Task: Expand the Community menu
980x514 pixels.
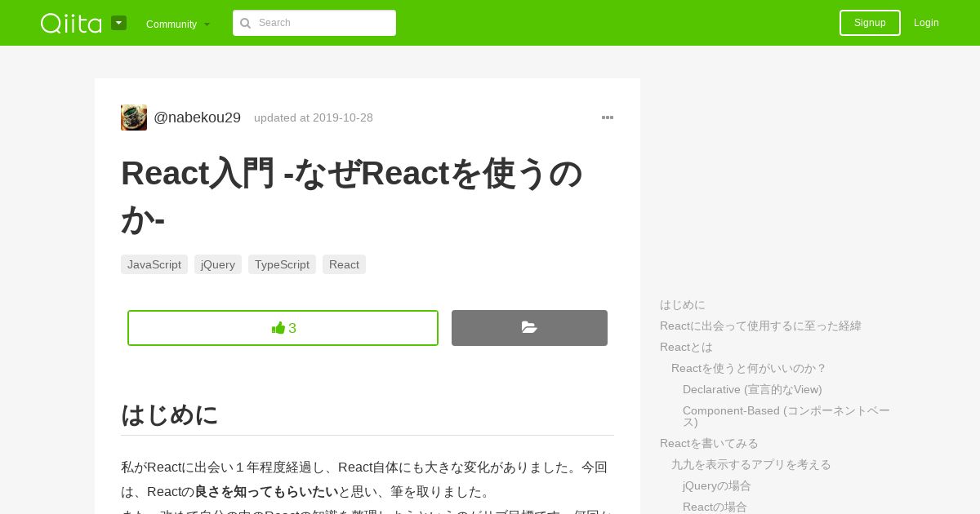Action: (178, 24)
